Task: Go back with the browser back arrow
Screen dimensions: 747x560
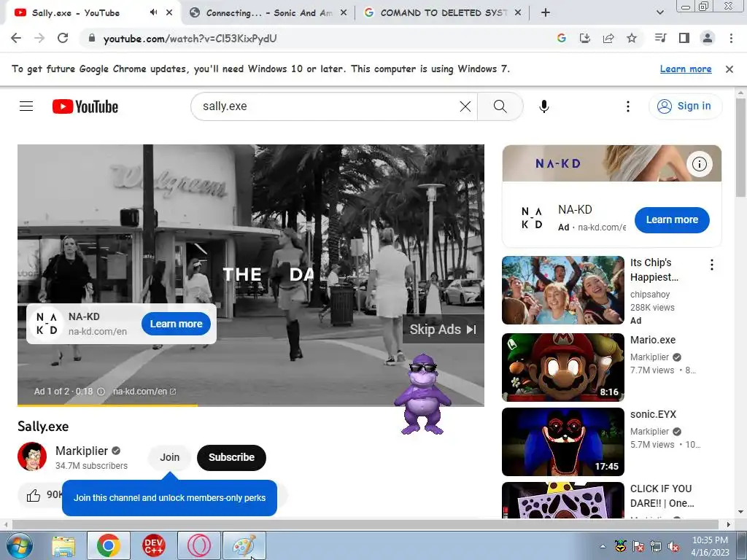Action: point(16,38)
